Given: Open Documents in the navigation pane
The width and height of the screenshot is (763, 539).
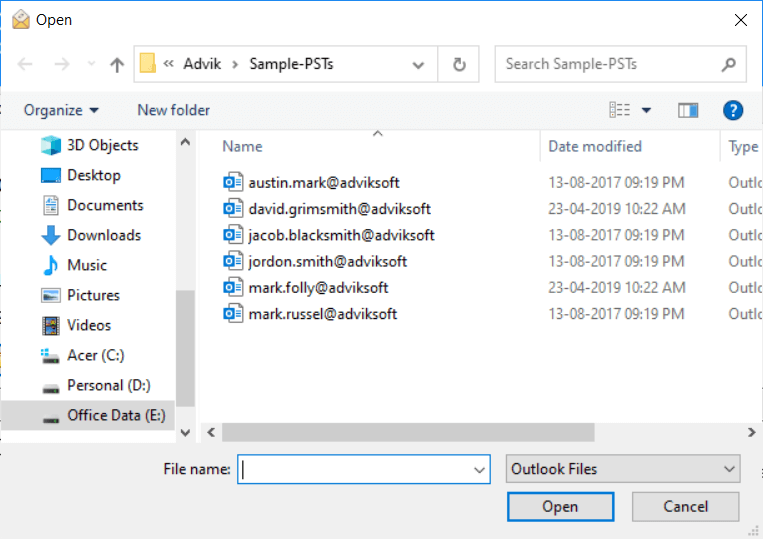Looking at the screenshot, I should click(x=92, y=205).
